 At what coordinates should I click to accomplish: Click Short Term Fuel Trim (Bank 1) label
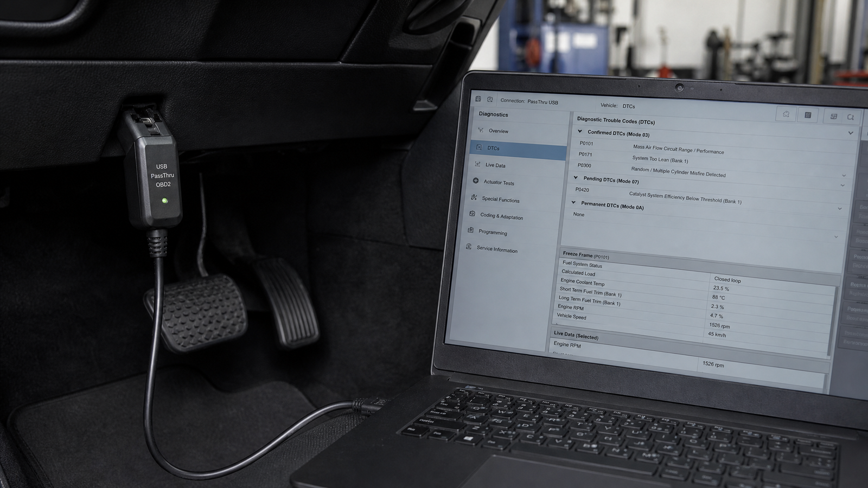[590, 292]
